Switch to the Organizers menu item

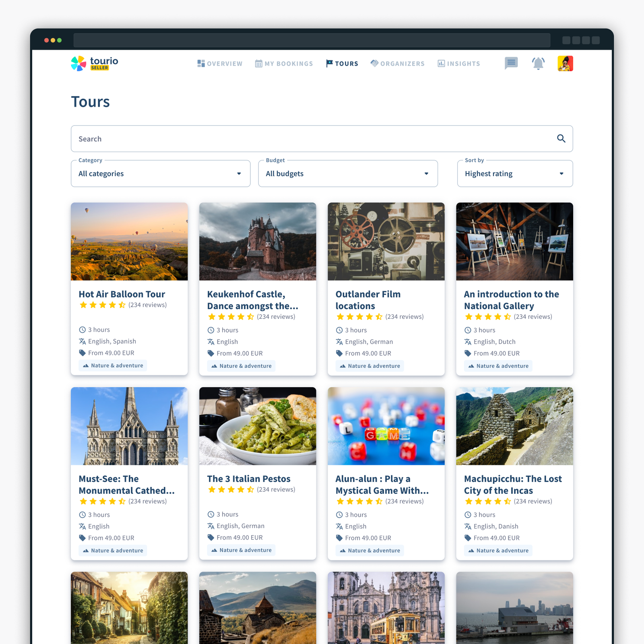click(398, 64)
